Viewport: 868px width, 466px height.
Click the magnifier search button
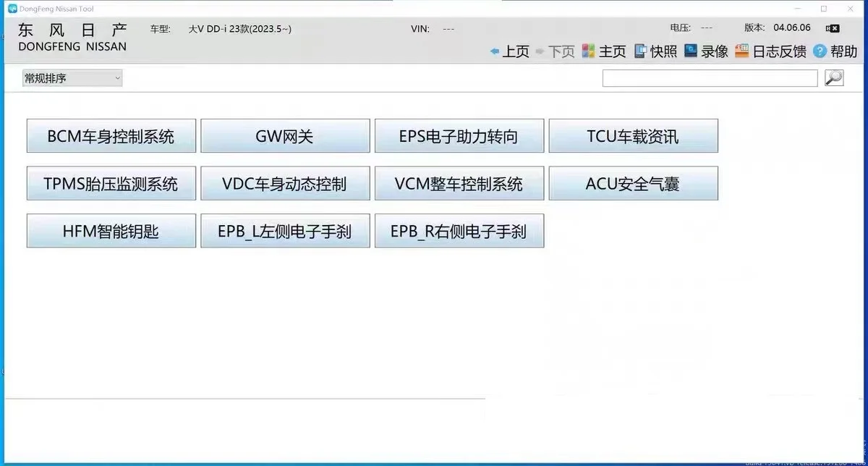pyautogui.click(x=834, y=77)
